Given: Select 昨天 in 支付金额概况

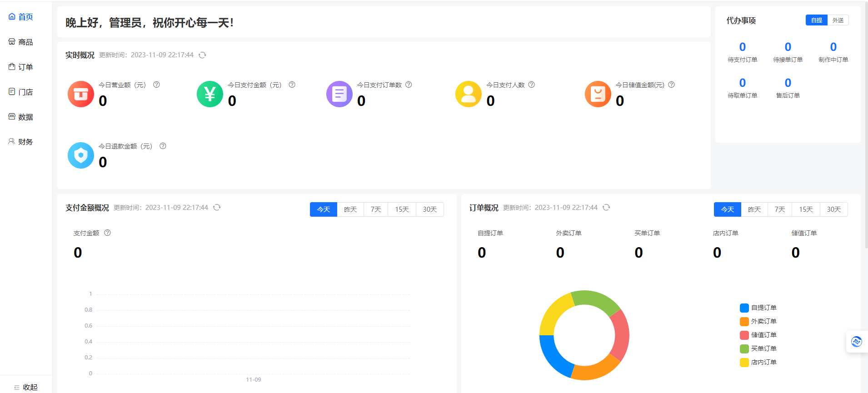Looking at the screenshot, I should (350, 209).
